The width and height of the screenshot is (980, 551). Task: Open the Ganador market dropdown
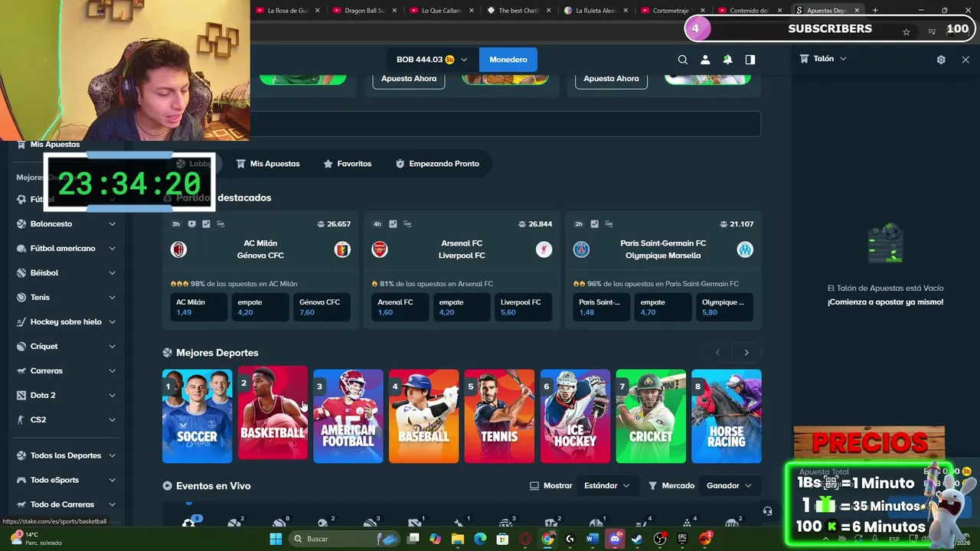click(x=729, y=485)
